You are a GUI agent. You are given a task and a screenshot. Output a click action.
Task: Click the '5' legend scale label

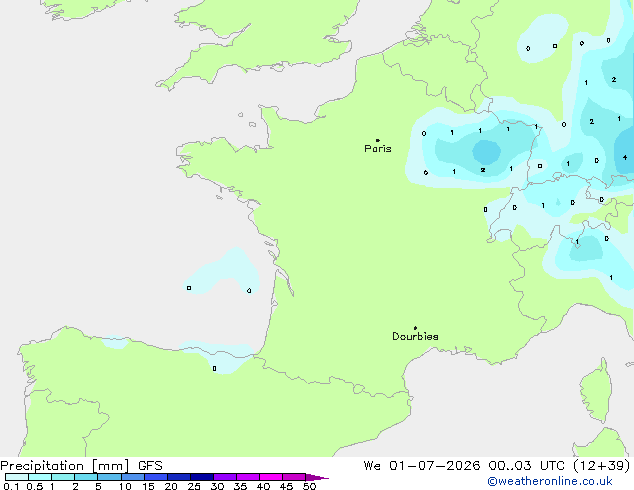click(x=98, y=486)
